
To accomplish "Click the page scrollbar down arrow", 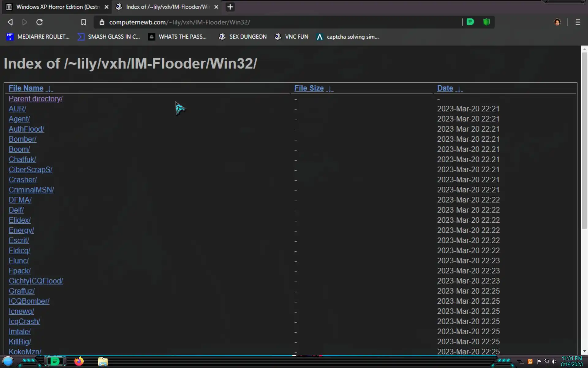I will (x=584, y=351).
